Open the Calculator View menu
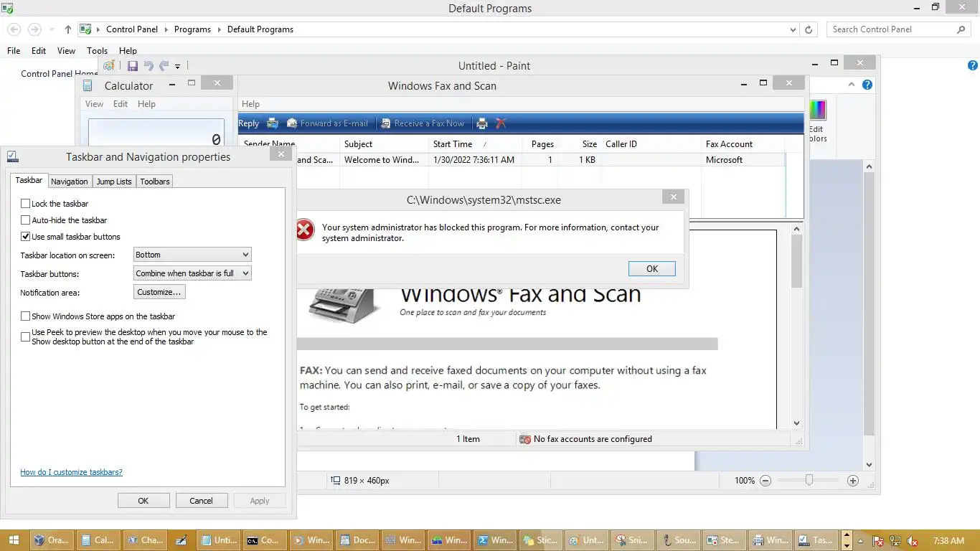This screenshot has width=980, height=551. 94,104
